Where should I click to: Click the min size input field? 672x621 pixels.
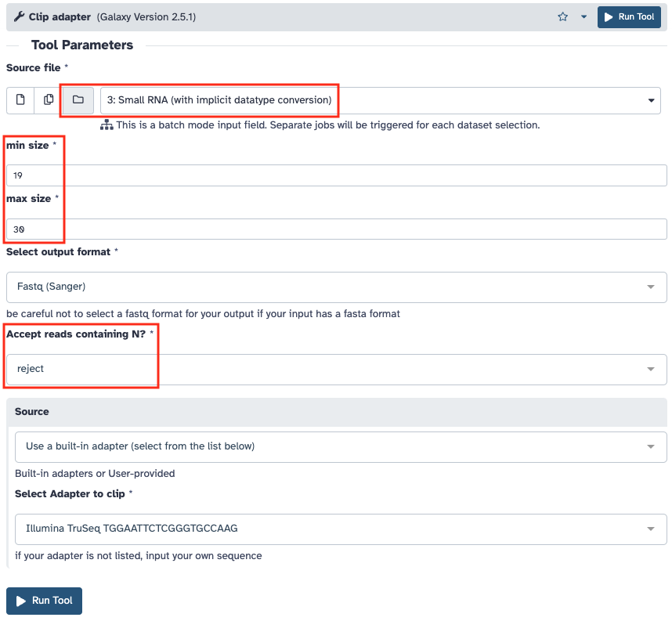(336, 175)
